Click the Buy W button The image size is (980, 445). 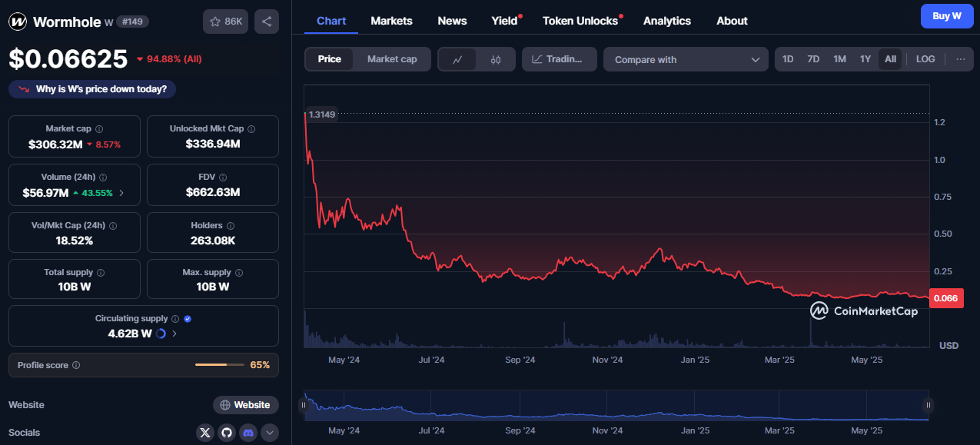pyautogui.click(x=947, y=15)
